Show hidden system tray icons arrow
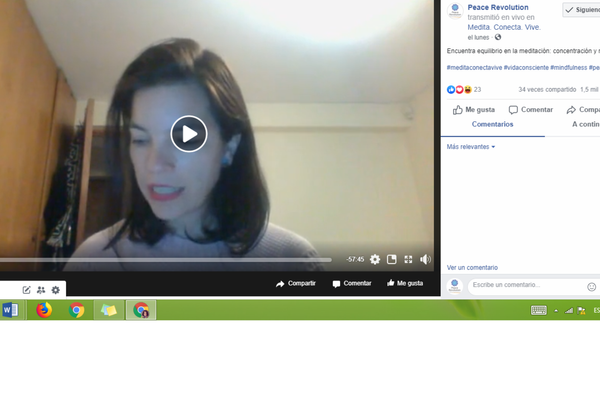Viewport: 600px width, 400px height. tap(556, 311)
